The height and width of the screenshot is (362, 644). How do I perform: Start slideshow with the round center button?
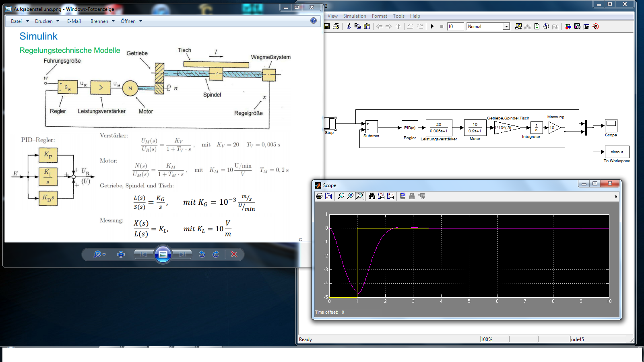[163, 254]
